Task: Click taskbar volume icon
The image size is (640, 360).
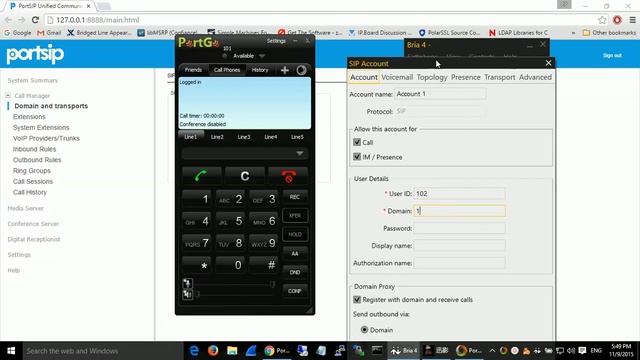Action: click(571, 351)
